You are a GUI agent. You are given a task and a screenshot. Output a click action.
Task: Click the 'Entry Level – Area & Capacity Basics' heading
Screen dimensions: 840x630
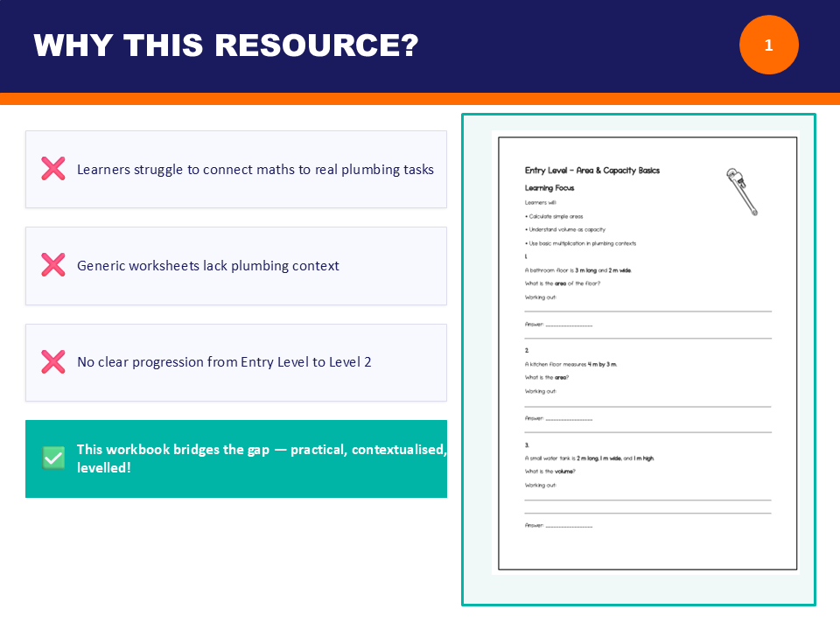[x=591, y=171]
